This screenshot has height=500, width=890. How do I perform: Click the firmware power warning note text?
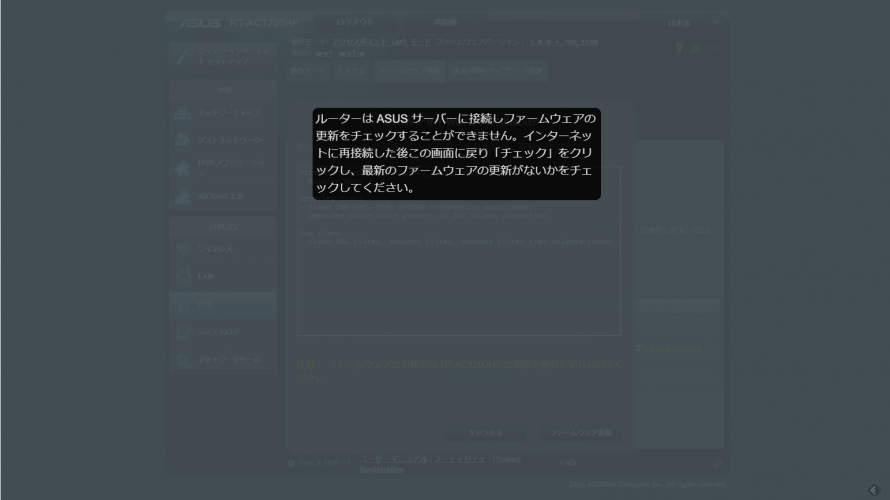coord(460,371)
